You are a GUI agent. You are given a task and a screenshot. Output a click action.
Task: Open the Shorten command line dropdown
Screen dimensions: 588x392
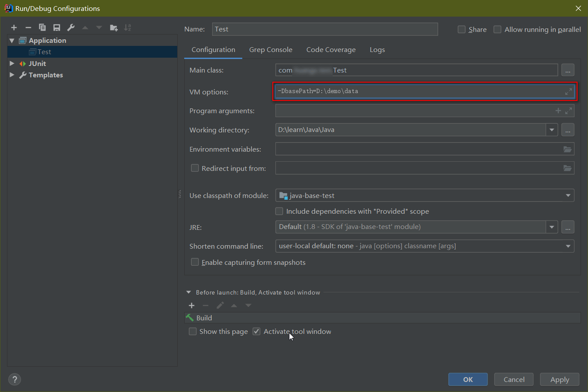click(568, 246)
